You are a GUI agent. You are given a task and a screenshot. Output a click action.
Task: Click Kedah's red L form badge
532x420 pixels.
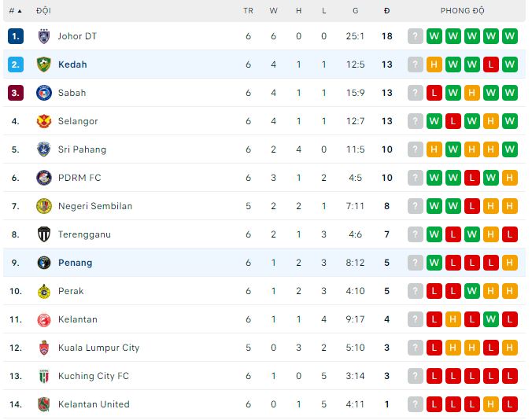point(491,64)
